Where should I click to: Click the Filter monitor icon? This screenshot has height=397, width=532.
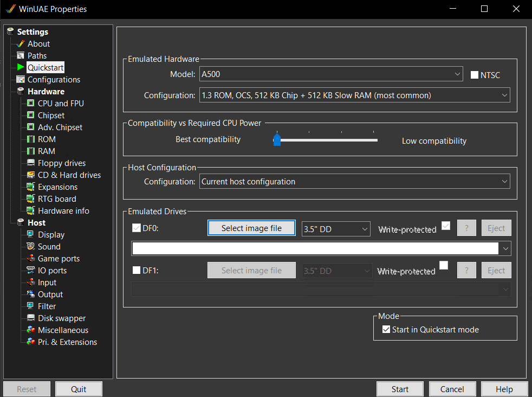tap(30, 306)
